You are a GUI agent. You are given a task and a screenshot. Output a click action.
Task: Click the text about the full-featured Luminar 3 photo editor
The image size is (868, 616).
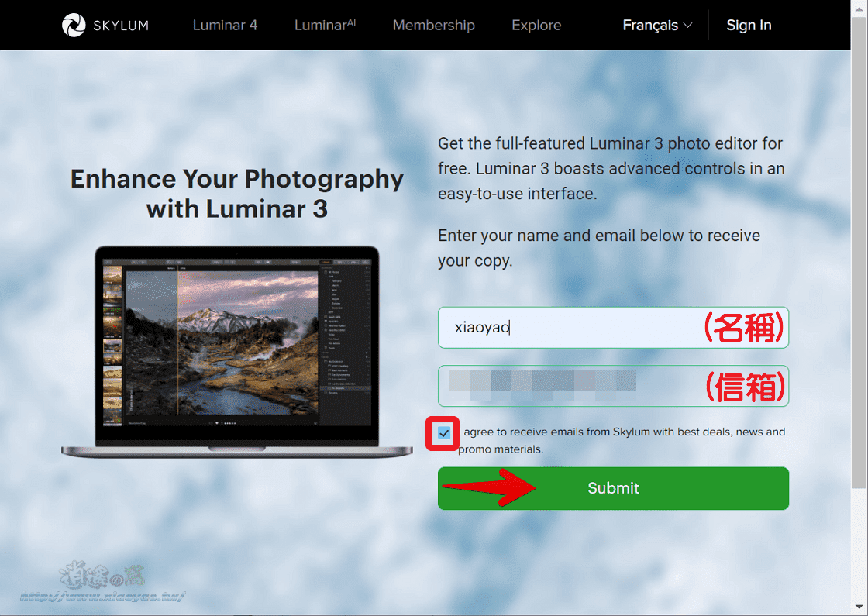(x=611, y=168)
